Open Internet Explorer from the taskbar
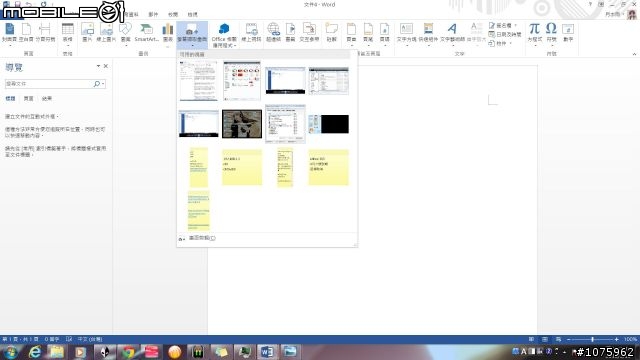This screenshot has height=360, width=640. 34,352
